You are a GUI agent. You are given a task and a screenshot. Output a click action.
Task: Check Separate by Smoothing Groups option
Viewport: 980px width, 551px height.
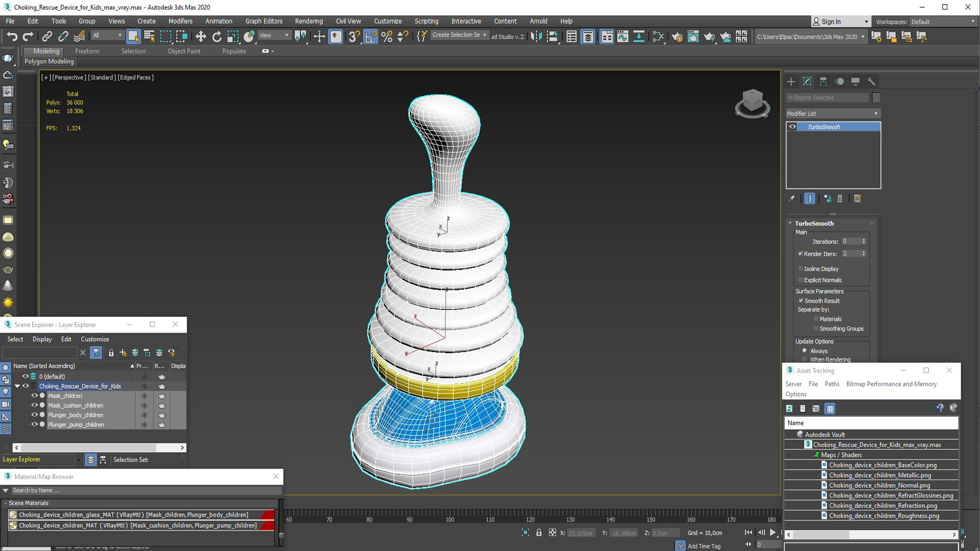click(816, 329)
